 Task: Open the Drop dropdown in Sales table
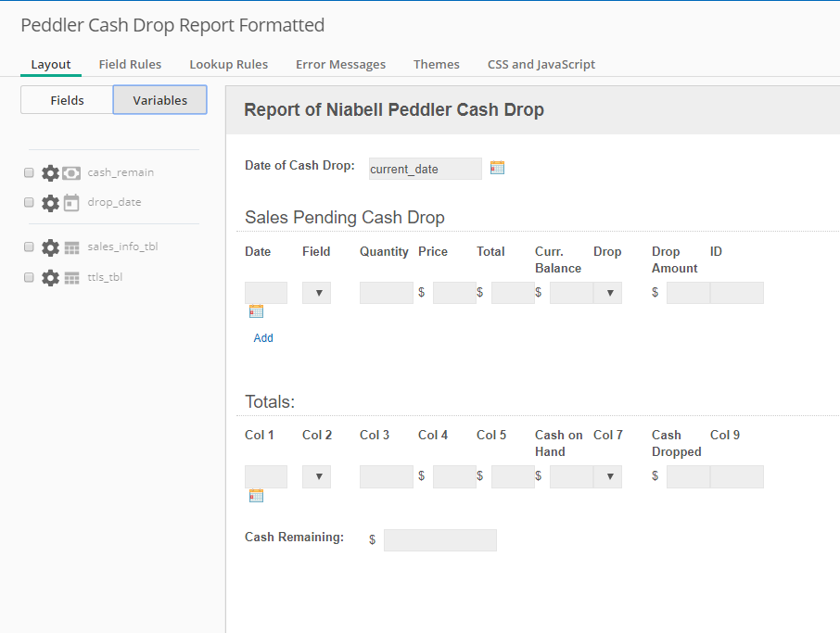coord(608,293)
